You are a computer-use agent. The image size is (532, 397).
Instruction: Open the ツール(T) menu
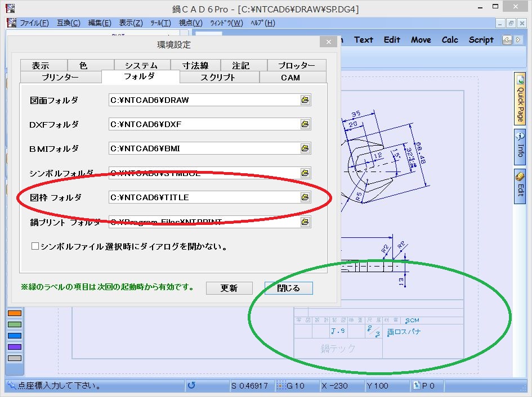pos(161,23)
